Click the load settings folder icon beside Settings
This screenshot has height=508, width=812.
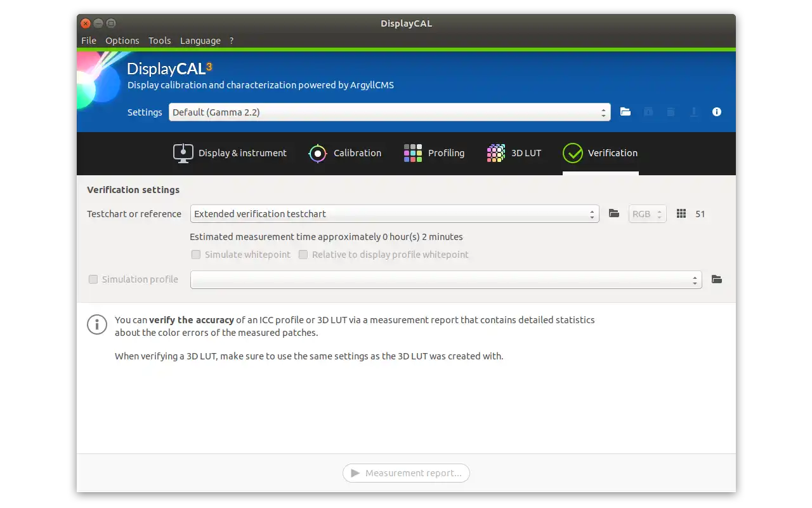[x=625, y=112]
